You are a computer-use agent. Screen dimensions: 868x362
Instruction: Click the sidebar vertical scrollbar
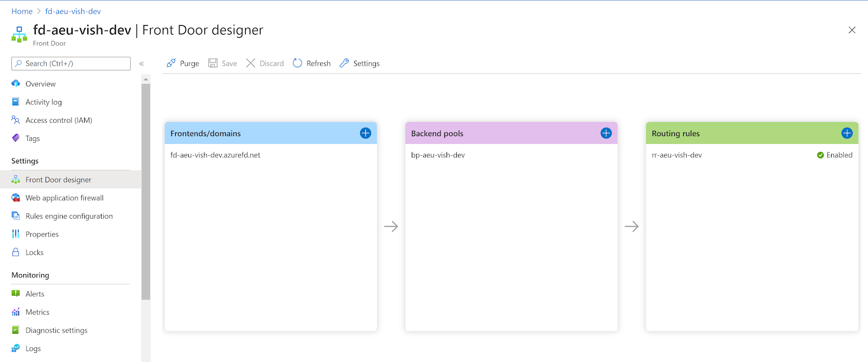coord(145,191)
